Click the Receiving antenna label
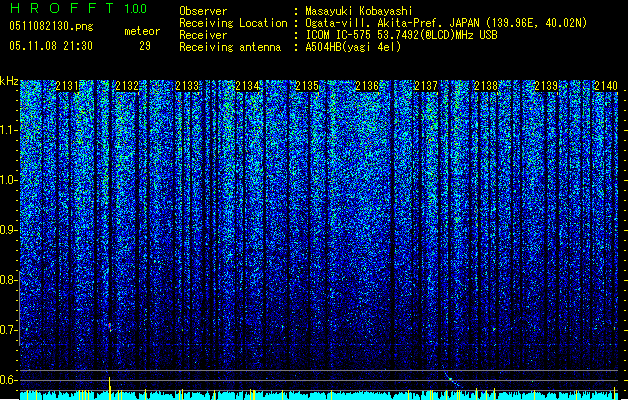The image size is (629, 400). (x=230, y=47)
